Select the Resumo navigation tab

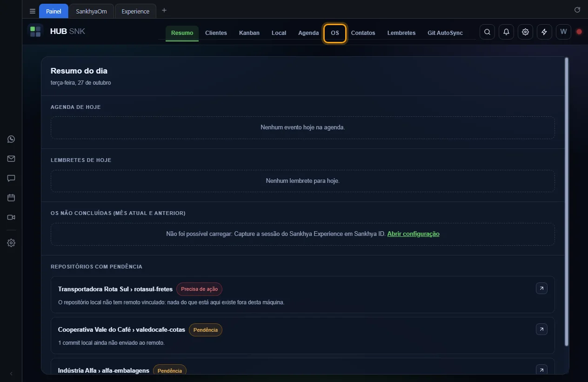tap(182, 33)
